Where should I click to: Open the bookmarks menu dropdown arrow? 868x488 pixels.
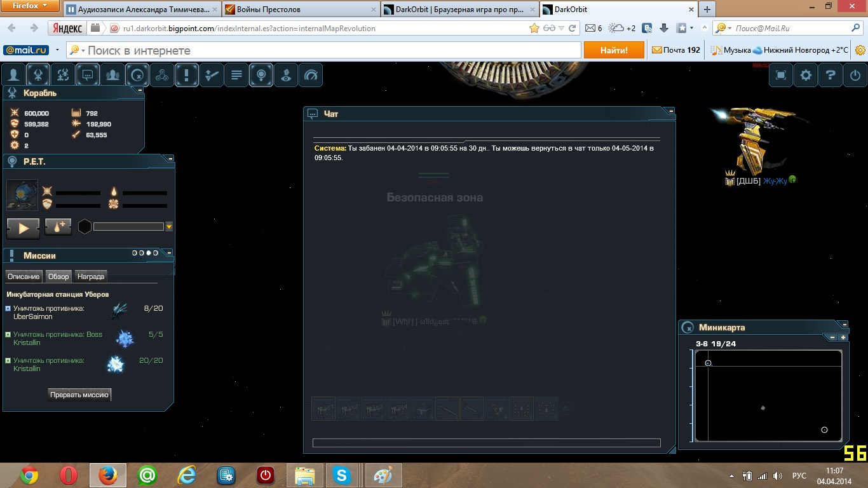click(691, 28)
